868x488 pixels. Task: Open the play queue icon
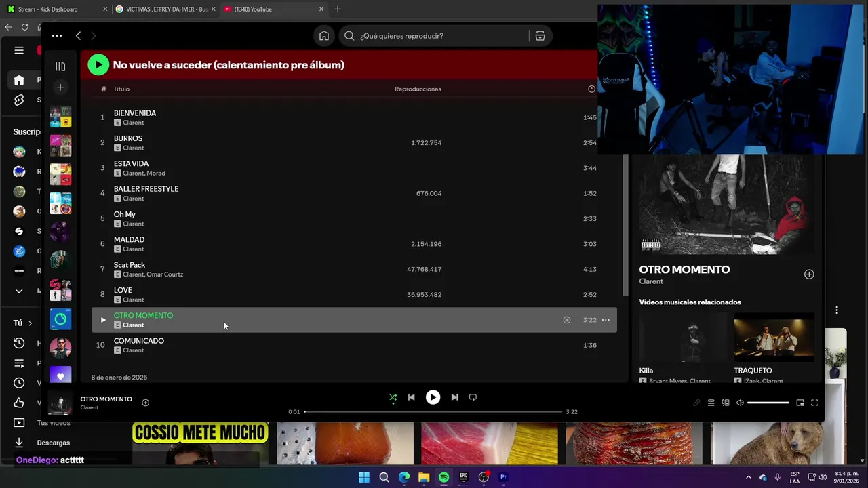pos(711,403)
